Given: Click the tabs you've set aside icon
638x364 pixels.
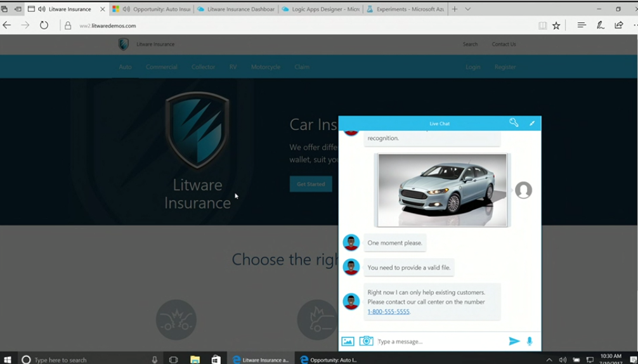Looking at the screenshot, I should 4,9.
